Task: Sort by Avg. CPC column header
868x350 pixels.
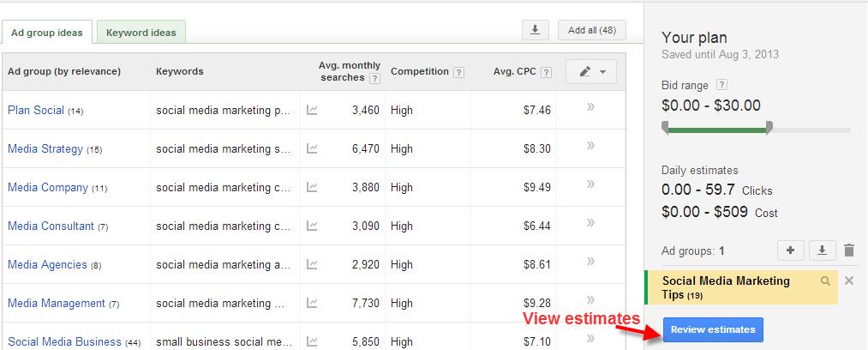Action: click(x=514, y=71)
